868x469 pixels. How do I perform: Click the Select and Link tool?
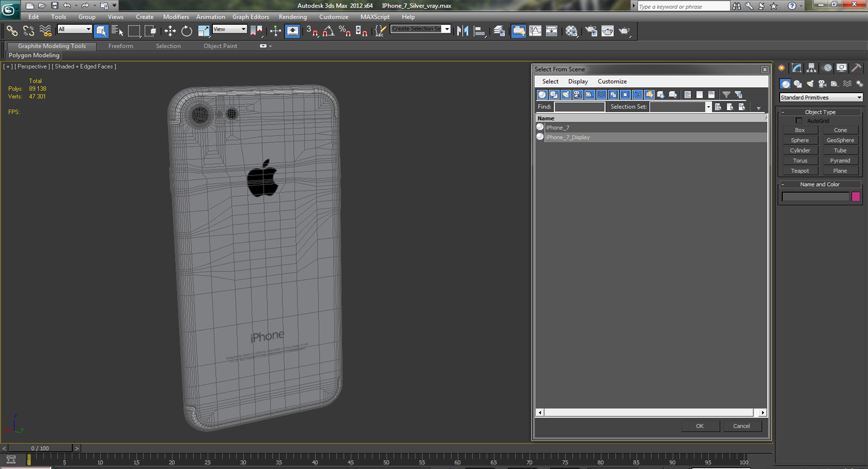point(12,31)
